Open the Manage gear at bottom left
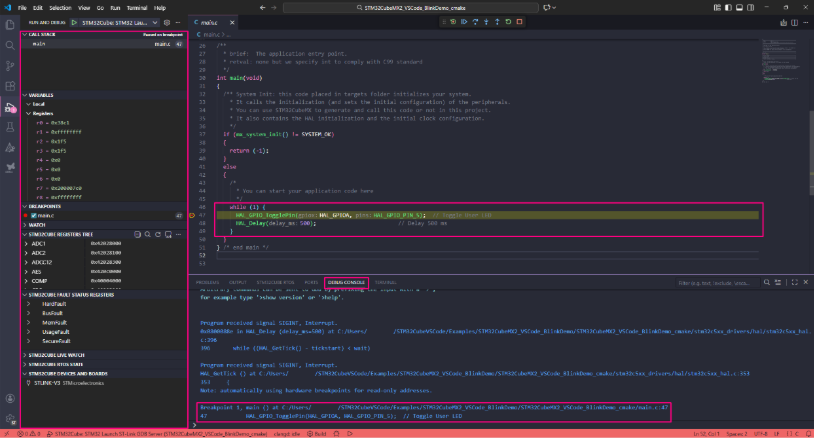Image resolution: width=814 pixels, height=438 pixels. (11, 419)
